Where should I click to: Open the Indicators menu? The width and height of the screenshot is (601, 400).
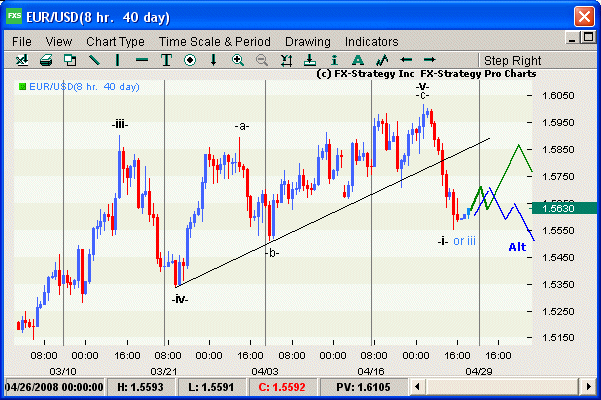coord(371,41)
